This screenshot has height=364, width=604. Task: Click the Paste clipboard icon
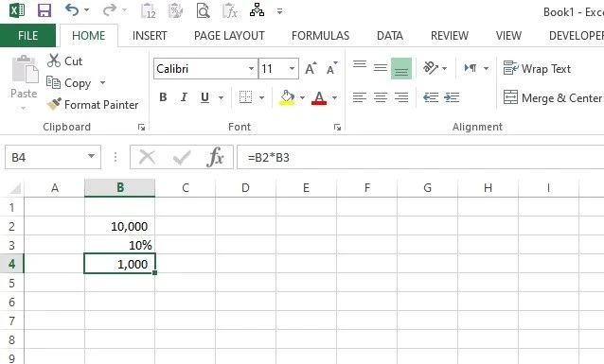[x=25, y=69]
